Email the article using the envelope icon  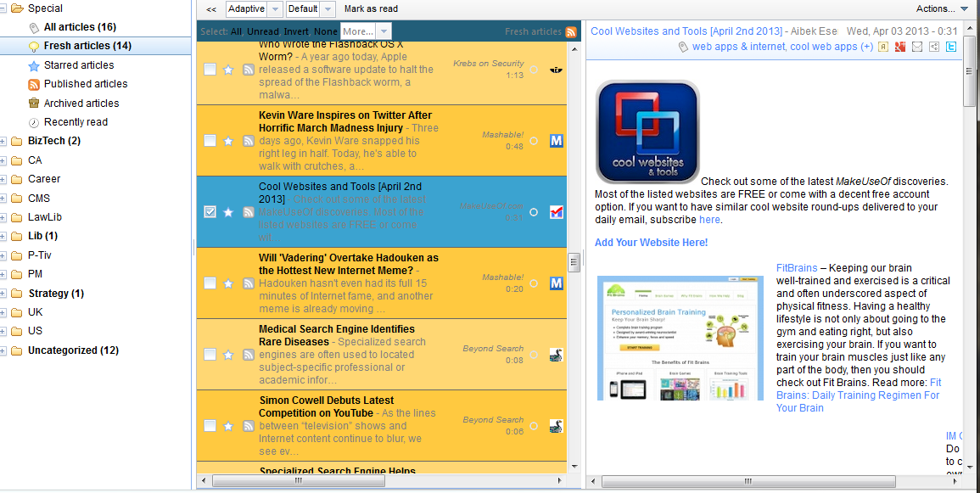(917, 47)
